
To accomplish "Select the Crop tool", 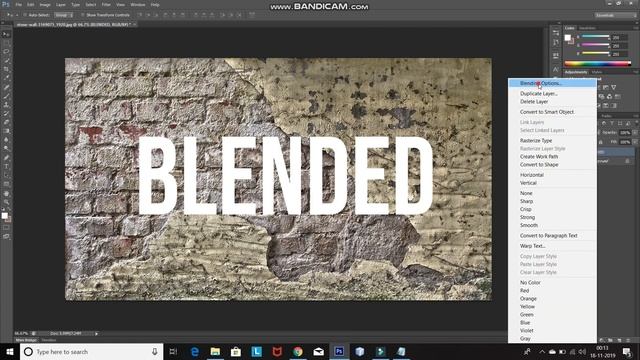I will point(6,69).
